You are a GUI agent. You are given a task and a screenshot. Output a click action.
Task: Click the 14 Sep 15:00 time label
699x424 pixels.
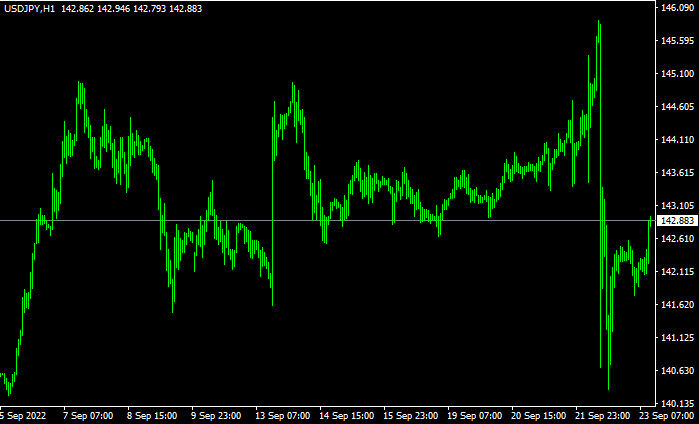[347, 416]
